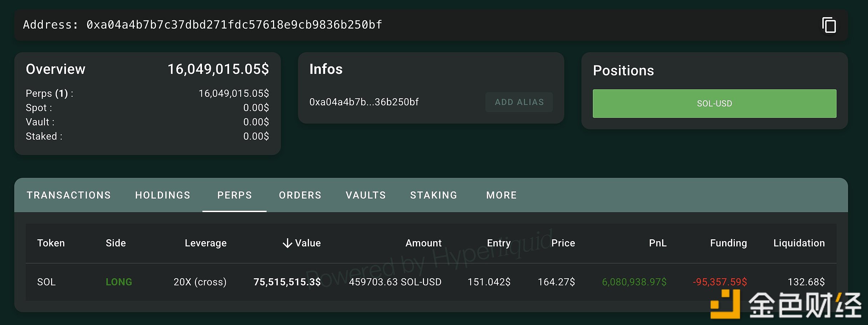The width and height of the screenshot is (868, 325).
Task: Sort by the Amount column header
Action: (x=423, y=243)
